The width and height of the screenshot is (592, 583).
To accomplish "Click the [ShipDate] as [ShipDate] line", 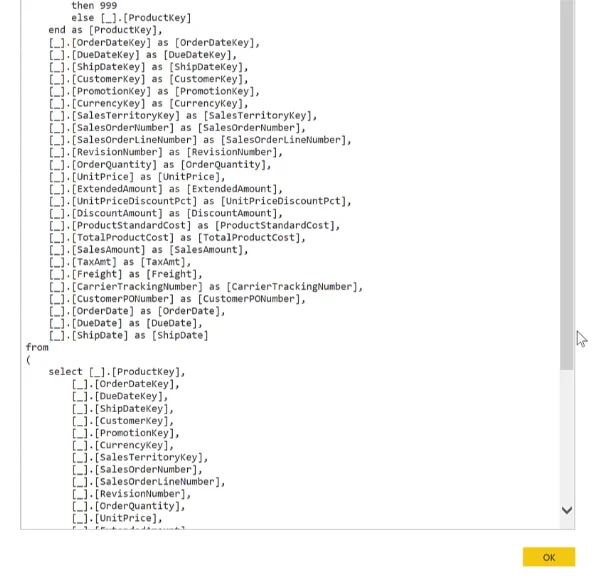I will (x=128, y=335).
